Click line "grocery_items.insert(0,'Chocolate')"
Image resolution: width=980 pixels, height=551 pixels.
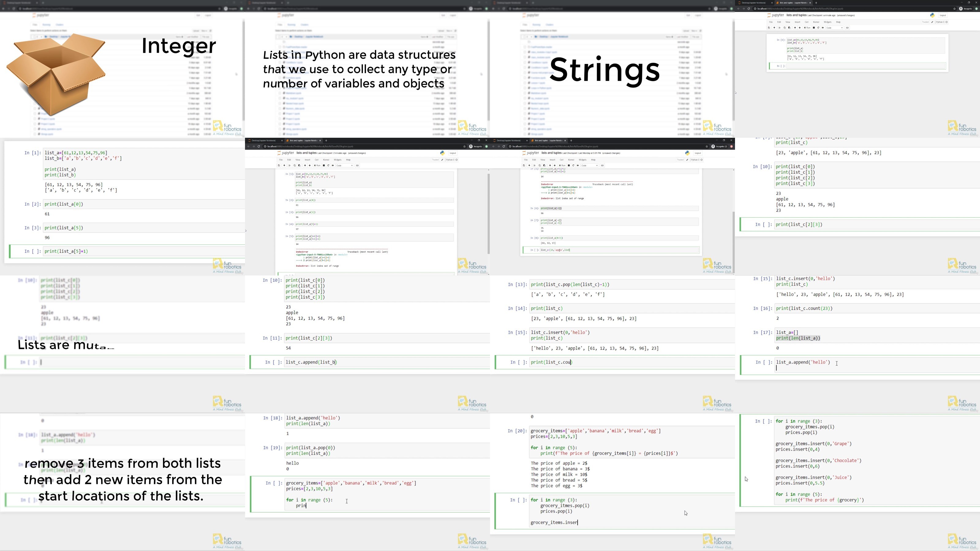point(819,460)
